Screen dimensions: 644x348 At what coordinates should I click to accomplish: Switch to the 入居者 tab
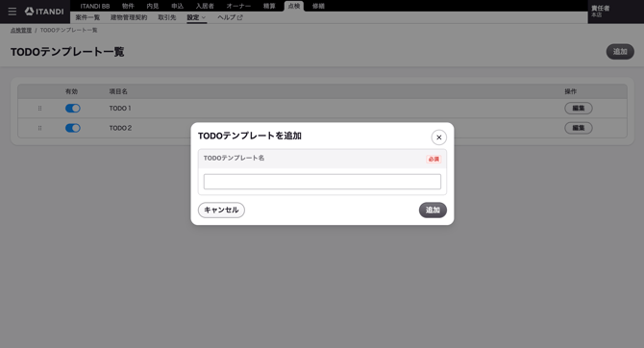click(205, 6)
